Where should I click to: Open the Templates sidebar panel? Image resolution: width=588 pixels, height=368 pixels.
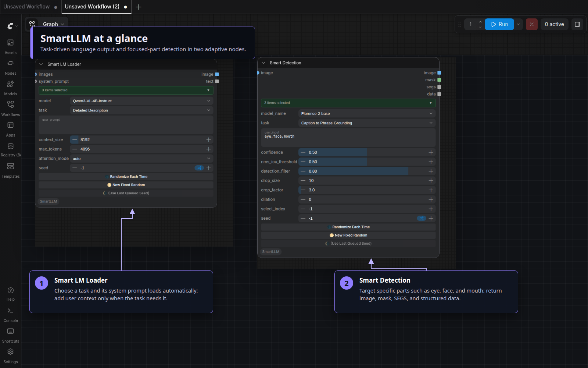(10, 171)
